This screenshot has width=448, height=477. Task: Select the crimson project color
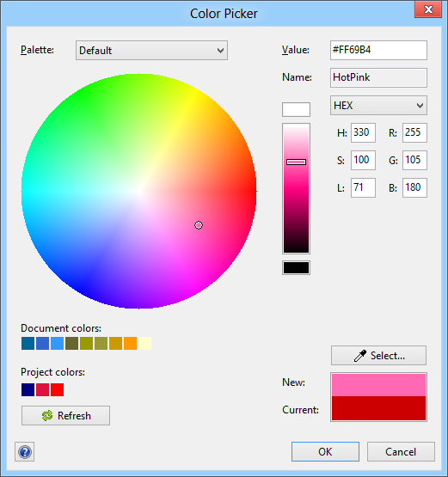tap(42, 389)
